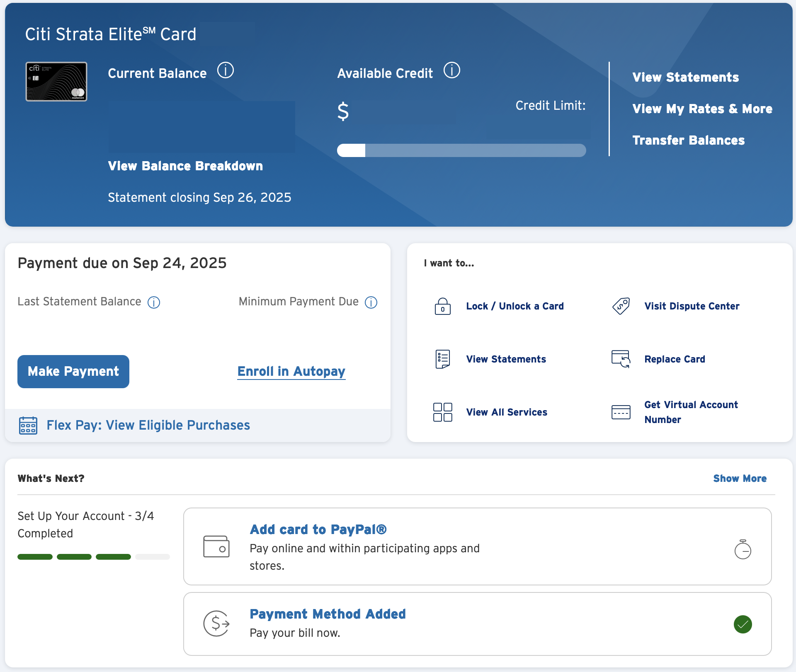The image size is (796, 672).
Task: Expand What's Next with Show More
Action: pos(740,479)
